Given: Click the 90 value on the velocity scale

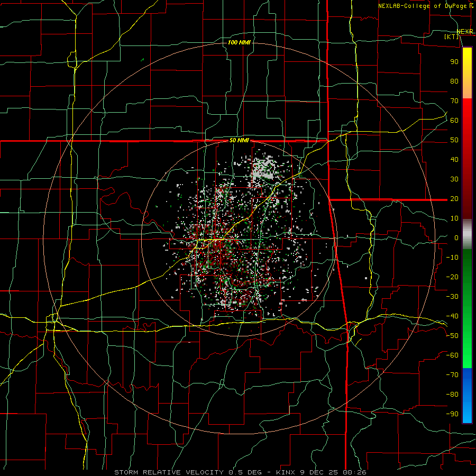Looking at the screenshot, I should [454, 62].
